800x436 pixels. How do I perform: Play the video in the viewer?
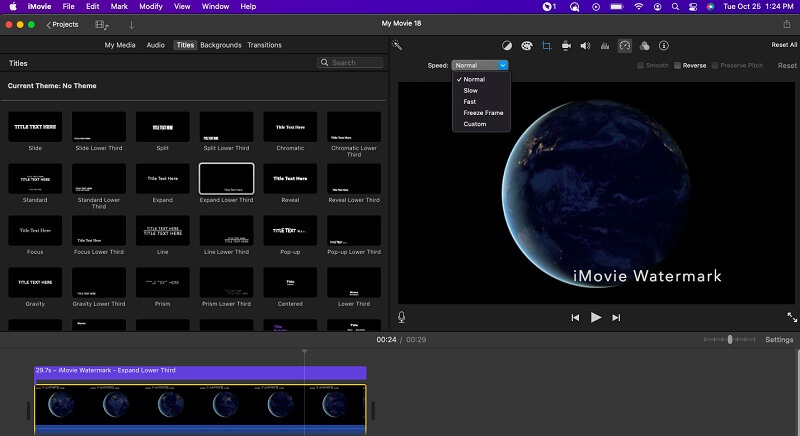coord(595,317)
